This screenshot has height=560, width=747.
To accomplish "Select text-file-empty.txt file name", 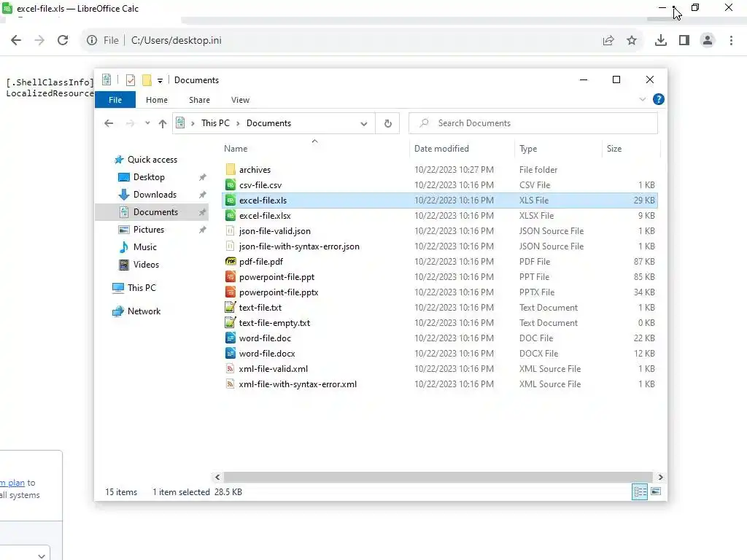I will coord(274,323).
